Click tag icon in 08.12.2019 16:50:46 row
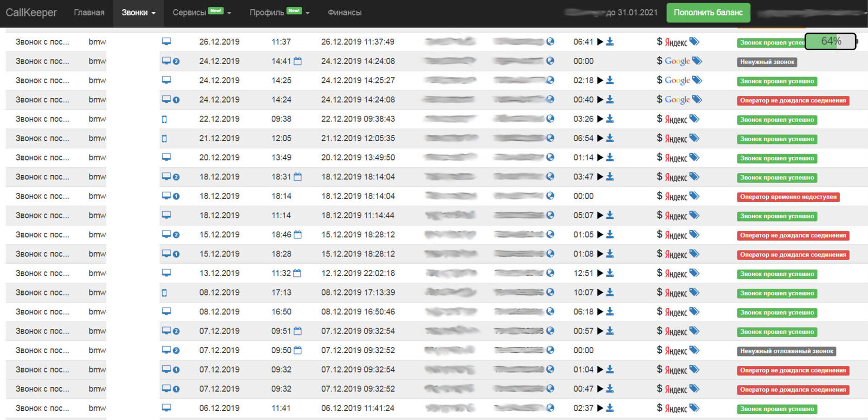Image resolution: width=868 pixels, height=420 pixels. (694, 312)
